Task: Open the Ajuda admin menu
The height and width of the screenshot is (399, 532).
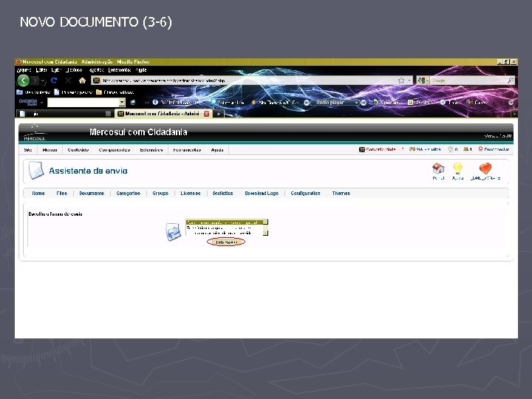Action: pos(217,149)
